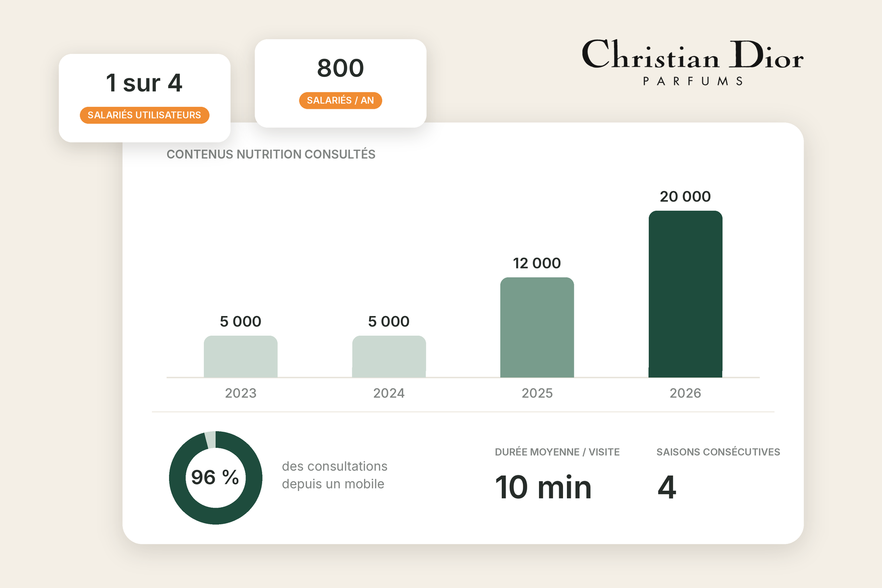Click the Christian Dior Parfums logo
This screenshot has width=882, height=588.
coord(692,62)
